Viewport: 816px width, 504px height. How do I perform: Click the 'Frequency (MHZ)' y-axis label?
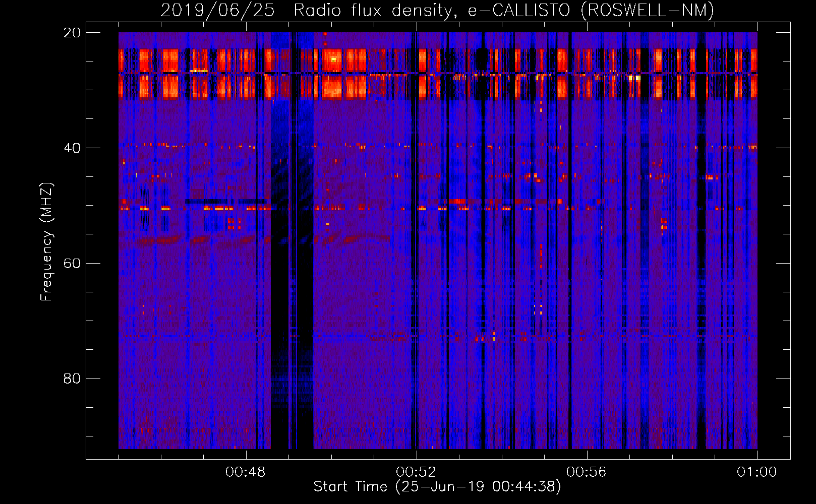46,242
